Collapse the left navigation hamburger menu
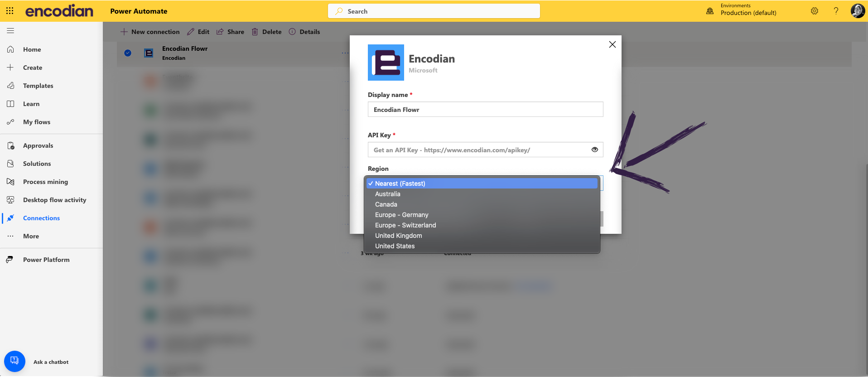868x377 pixels. coord(10,31)
